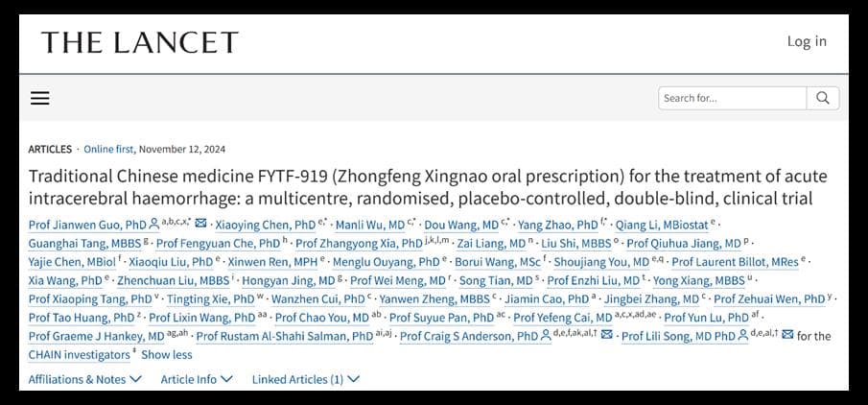Click envelope icon beside Jianwen Guo
Image resolution: width=868 pixels, height=405 pixels.
(x=201, y=224)
